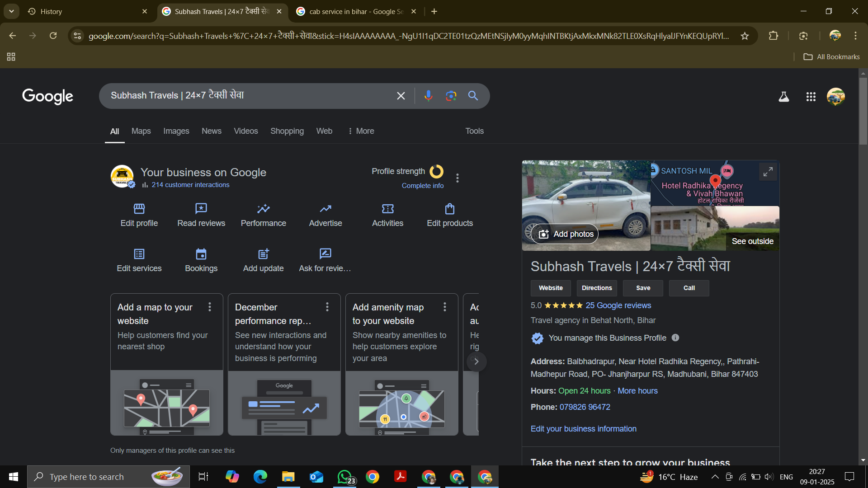868x488 pixels.
Task: Clear the search box with X icon
Action: (401, 96)
